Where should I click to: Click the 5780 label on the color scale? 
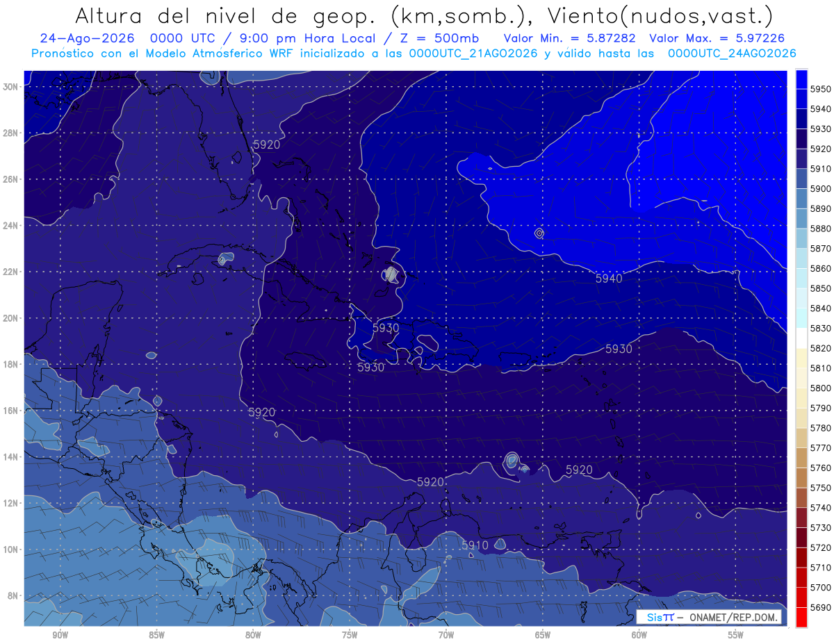pos(821,428)
